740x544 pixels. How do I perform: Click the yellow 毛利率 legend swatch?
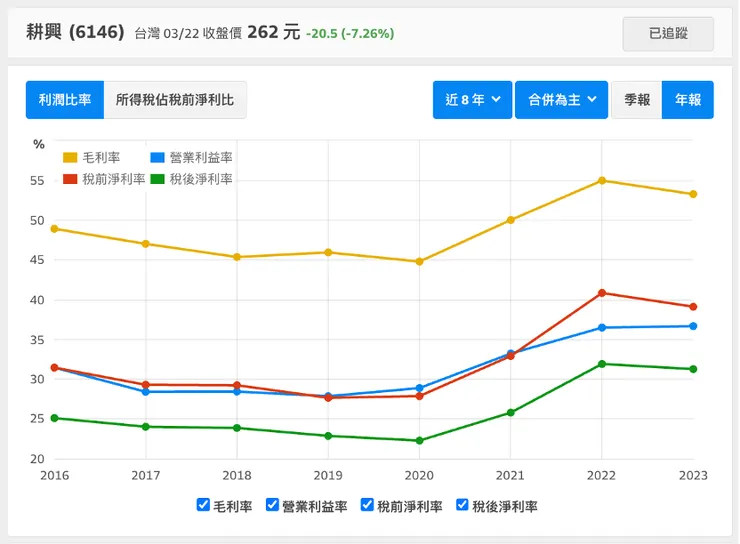(x=70, y=158)
